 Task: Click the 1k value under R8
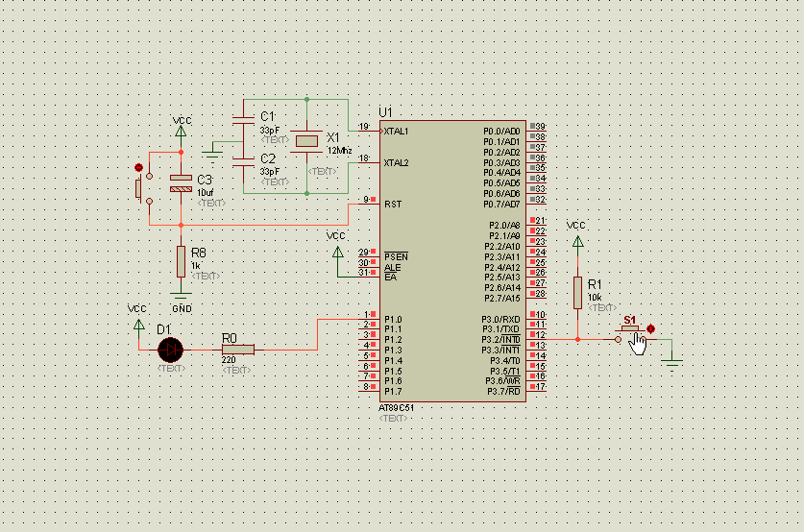coord(195,266)
